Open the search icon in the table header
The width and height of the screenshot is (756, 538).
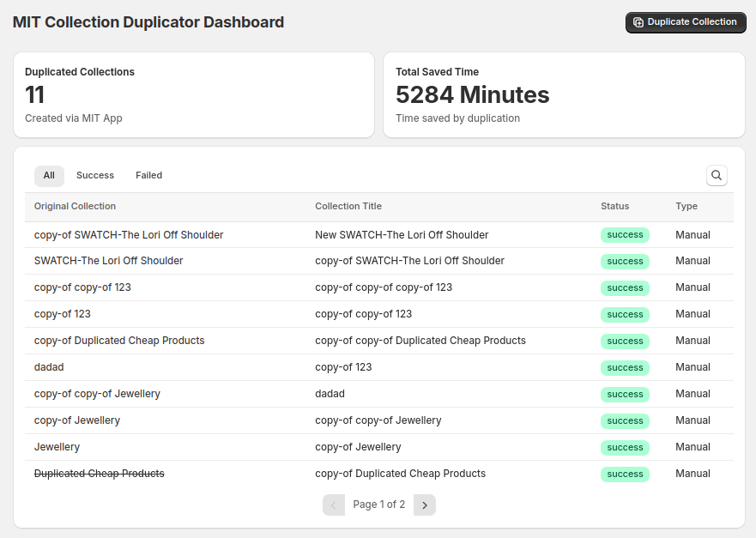tap(717, 176)
